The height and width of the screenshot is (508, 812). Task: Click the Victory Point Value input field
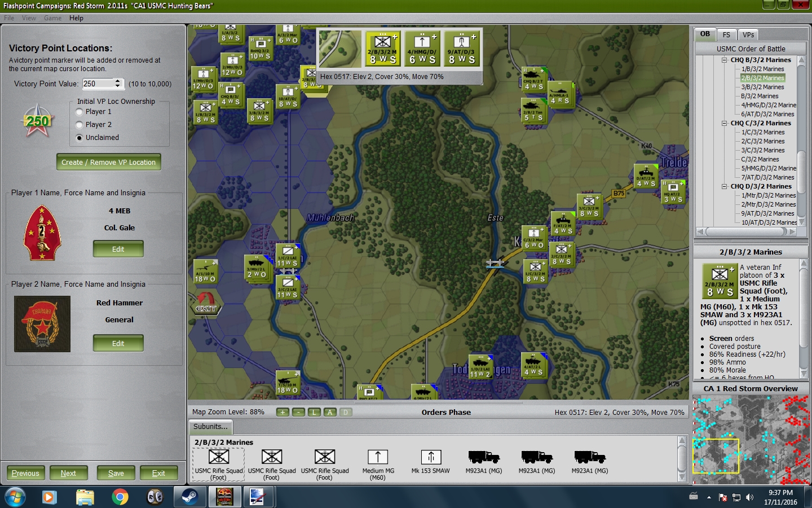98,84
